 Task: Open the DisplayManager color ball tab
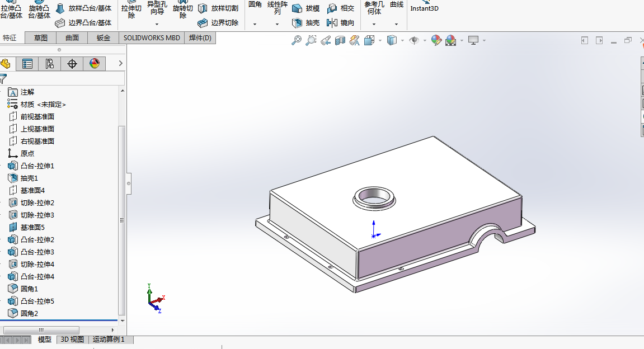point(95,64)
